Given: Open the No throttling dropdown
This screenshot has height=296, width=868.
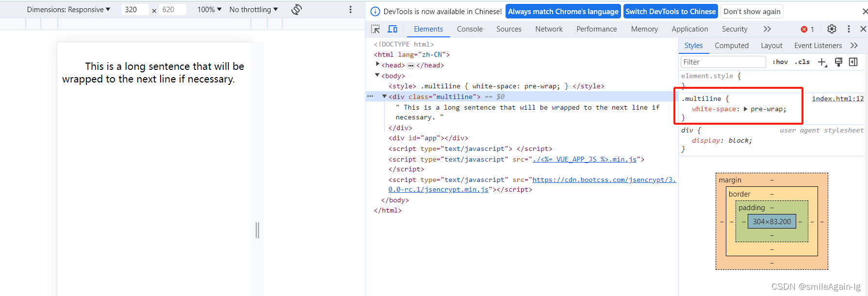Looking at the screenshot, I should click(x=253, y=10).
